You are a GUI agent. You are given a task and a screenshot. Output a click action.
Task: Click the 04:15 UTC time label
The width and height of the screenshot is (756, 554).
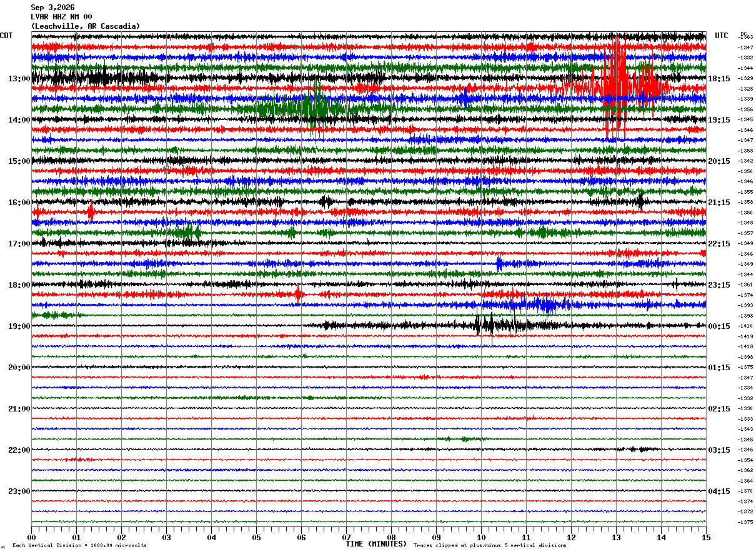(x=719, y=491)
